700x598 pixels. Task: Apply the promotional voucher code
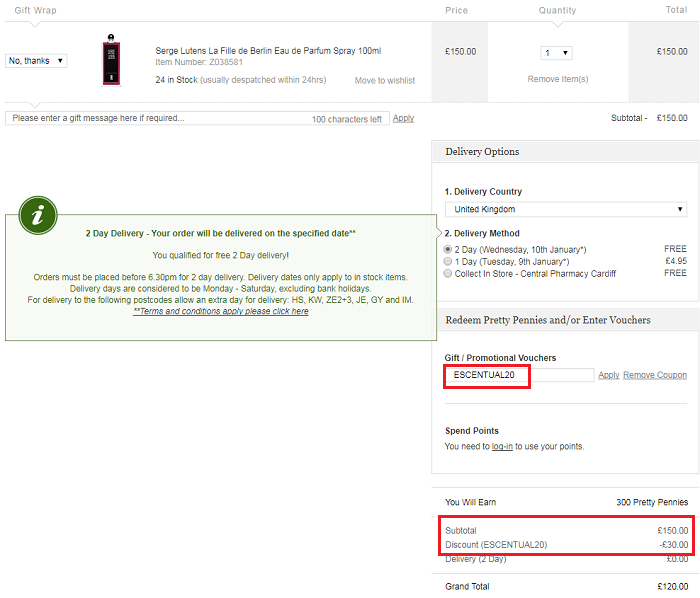point(608,375)
